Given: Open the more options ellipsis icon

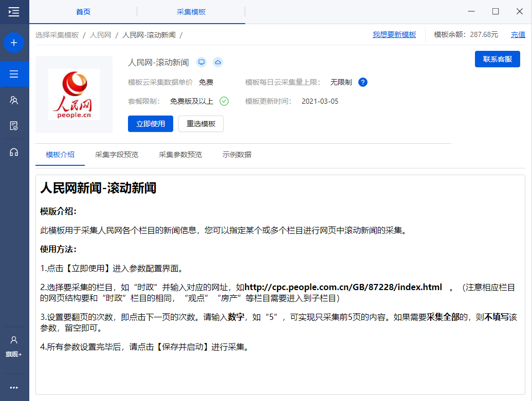Looking at the screenshot, I should click(14, 388).
